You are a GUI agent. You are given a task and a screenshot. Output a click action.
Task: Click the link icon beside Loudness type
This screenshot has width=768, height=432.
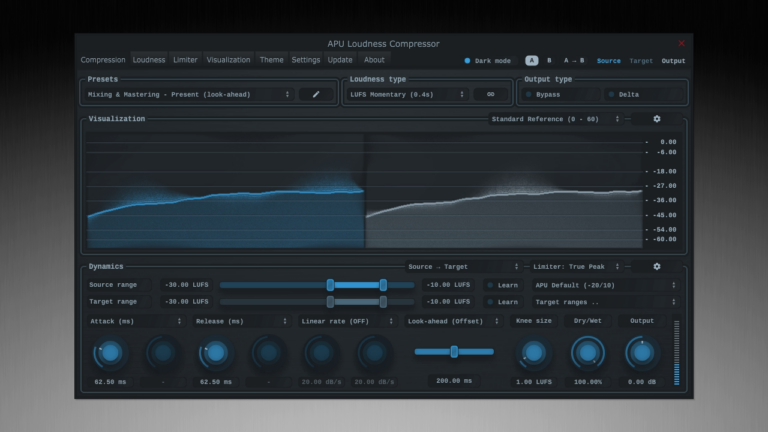pyautogui.click(x=490, y=94)
